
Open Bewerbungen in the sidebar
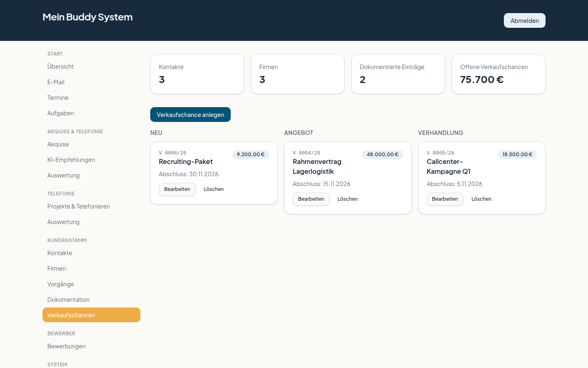click(91, 346)
